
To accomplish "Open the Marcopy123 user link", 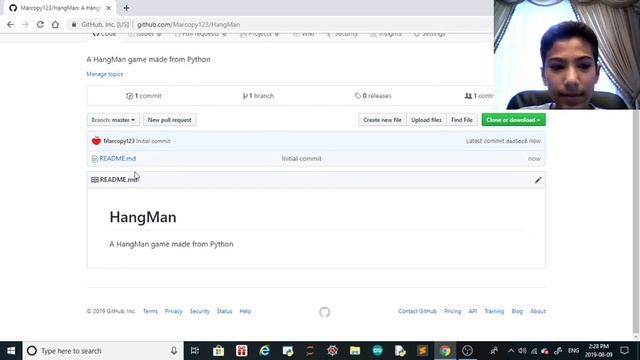I will [119, 141].
